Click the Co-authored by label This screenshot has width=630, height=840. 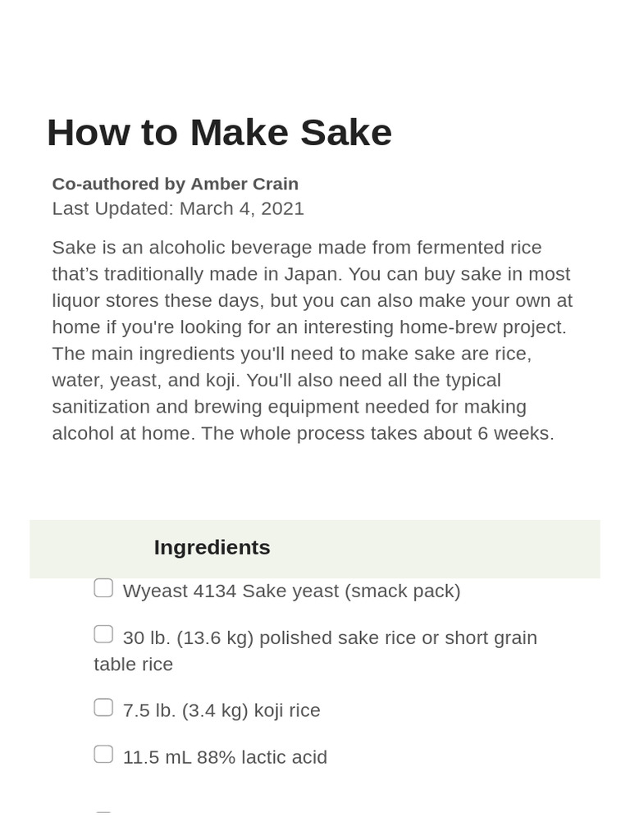[x=119, y=184]
